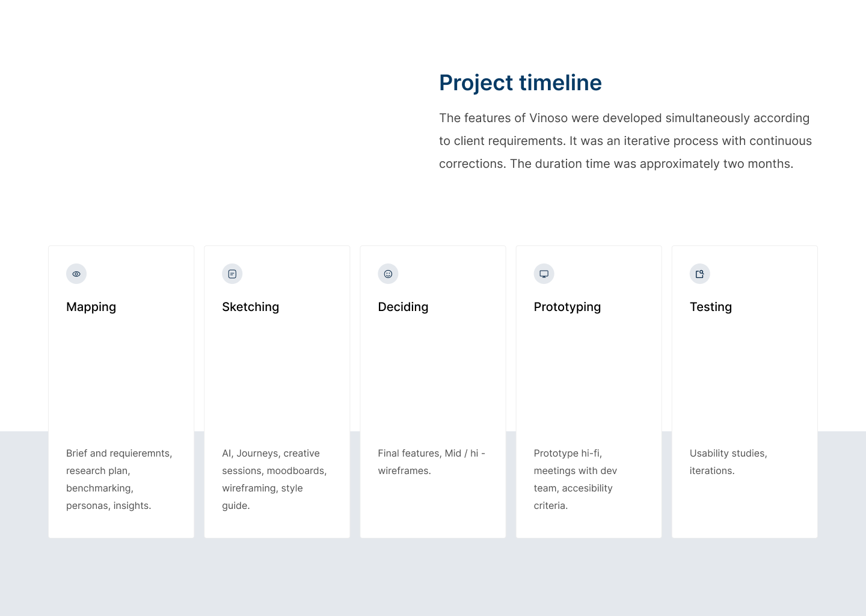Select the Testing card heading
866x616 pixels.
point(710,307)
